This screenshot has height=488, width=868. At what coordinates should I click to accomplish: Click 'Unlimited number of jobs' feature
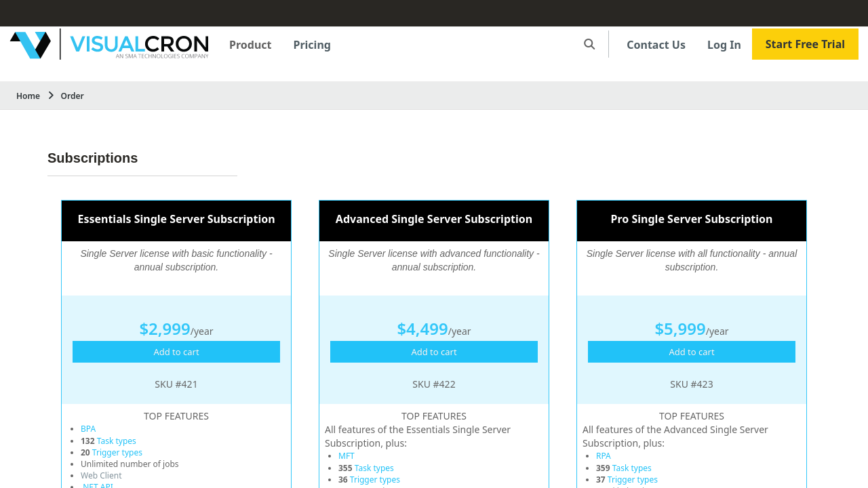130,464
